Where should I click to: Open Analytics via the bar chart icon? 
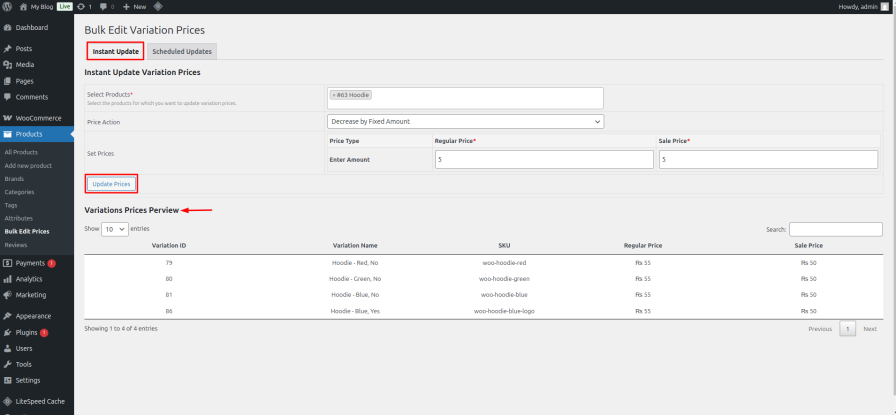pos(8,279)
